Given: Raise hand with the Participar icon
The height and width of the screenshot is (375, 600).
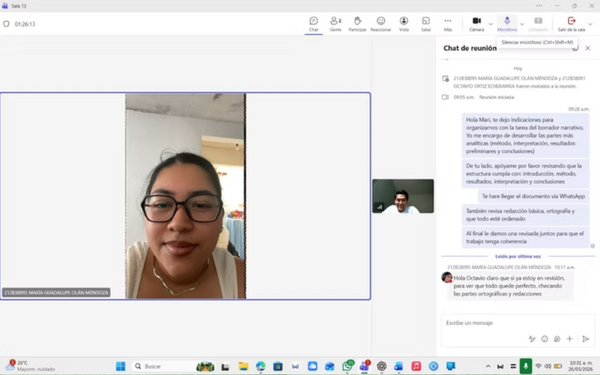Looking at the screenshot, I should point(357,24).
